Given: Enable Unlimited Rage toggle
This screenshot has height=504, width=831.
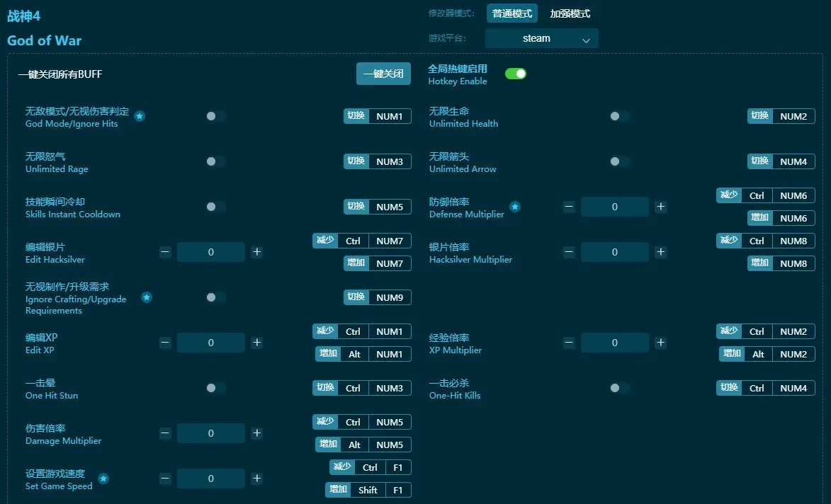Looking at the screenshot, I should 216,161.
